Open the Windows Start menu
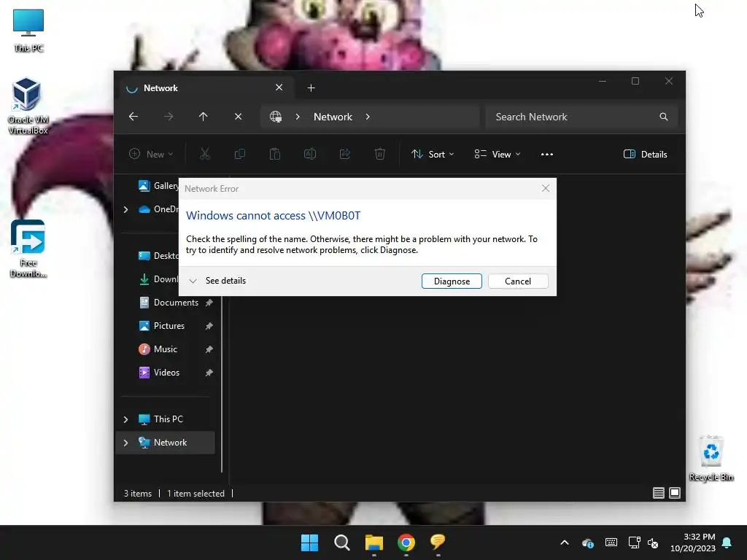The image size is (747, 560). pos(309,542)
